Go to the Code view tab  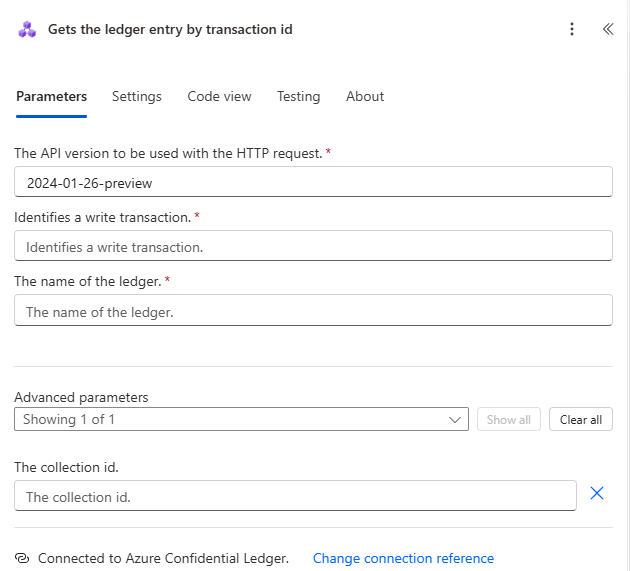pyautogui.click(x=219, y=97)
